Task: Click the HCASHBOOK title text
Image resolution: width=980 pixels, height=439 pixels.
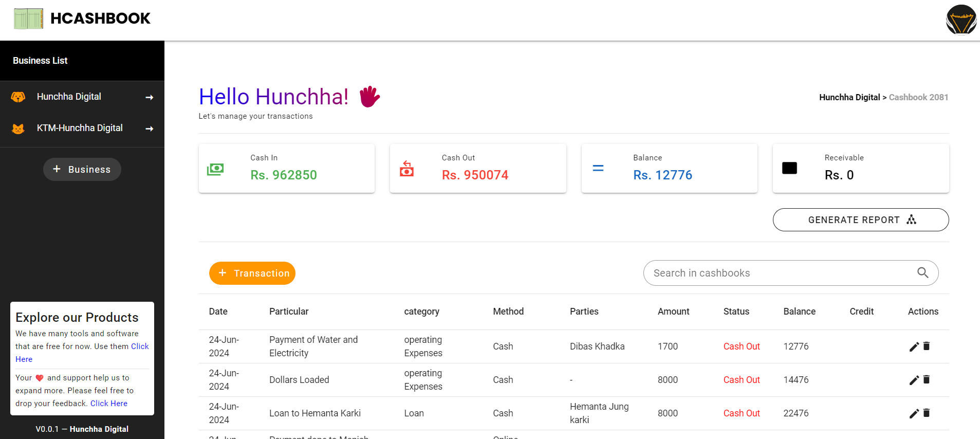Action: [x=100, y=19]
